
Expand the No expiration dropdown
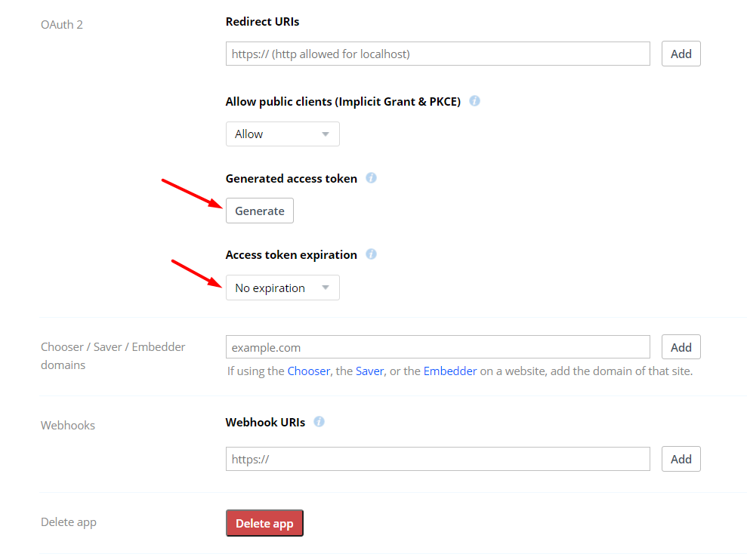282,288
